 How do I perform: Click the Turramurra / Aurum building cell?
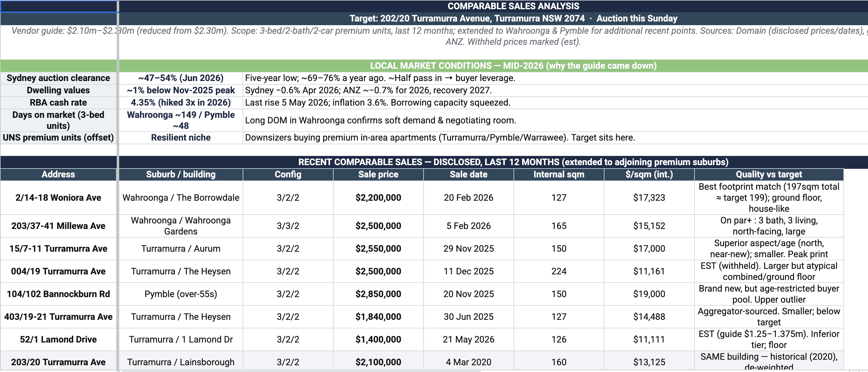point(181,248)
